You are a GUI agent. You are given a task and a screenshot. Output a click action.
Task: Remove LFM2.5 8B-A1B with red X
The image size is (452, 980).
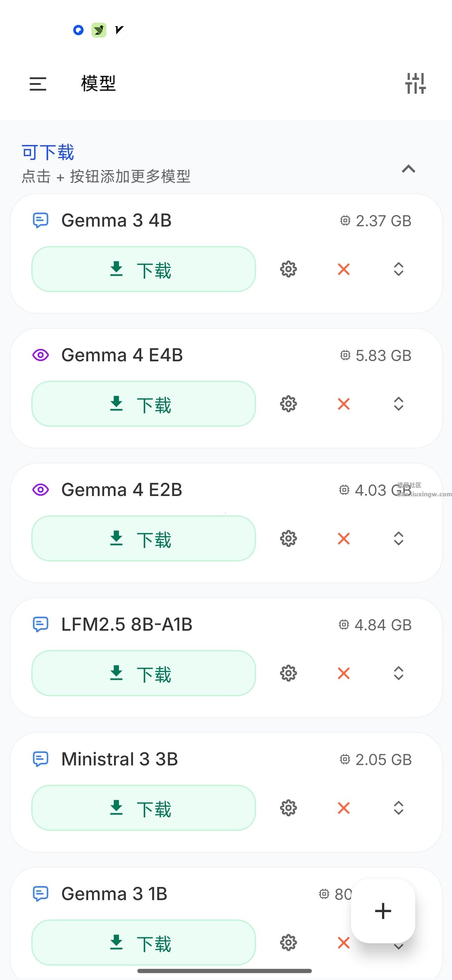coord(344,673)
